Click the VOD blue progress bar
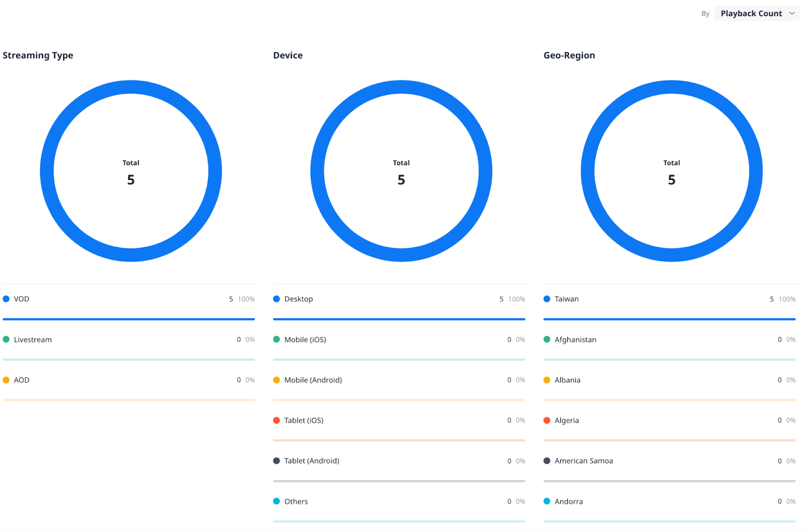 (128, 319)
